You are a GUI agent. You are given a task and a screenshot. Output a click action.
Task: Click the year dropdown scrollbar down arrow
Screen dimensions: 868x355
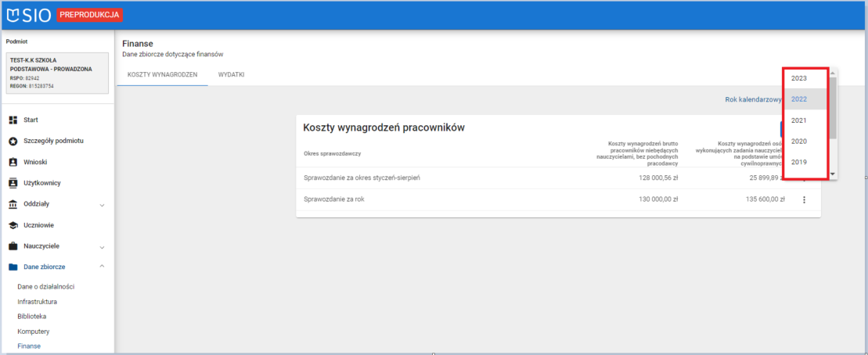pyautogui.click(x=833, y=174)
